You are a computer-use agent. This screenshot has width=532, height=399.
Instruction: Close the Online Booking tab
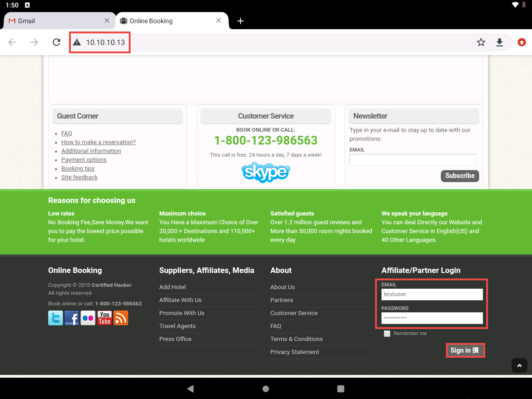[x=219, y=21]
